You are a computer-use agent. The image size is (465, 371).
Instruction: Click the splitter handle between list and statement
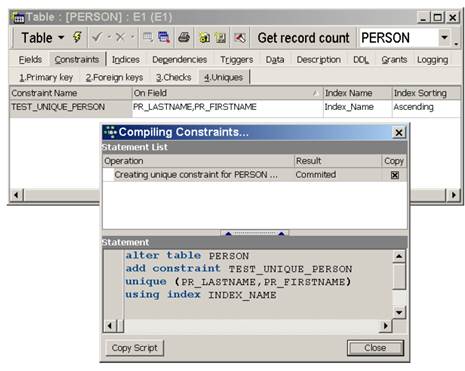255,233
